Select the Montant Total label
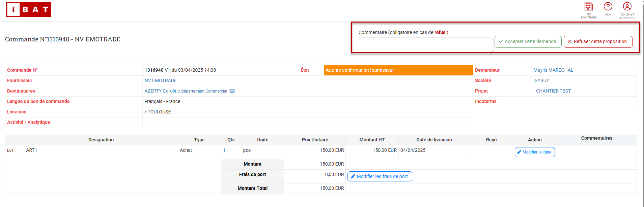Image resolution: width=644 pixels, height=207 pixels. click(x=252, y=188)
